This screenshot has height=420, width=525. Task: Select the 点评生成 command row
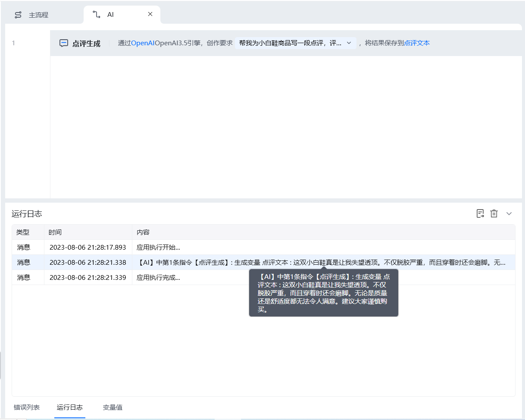286,43
